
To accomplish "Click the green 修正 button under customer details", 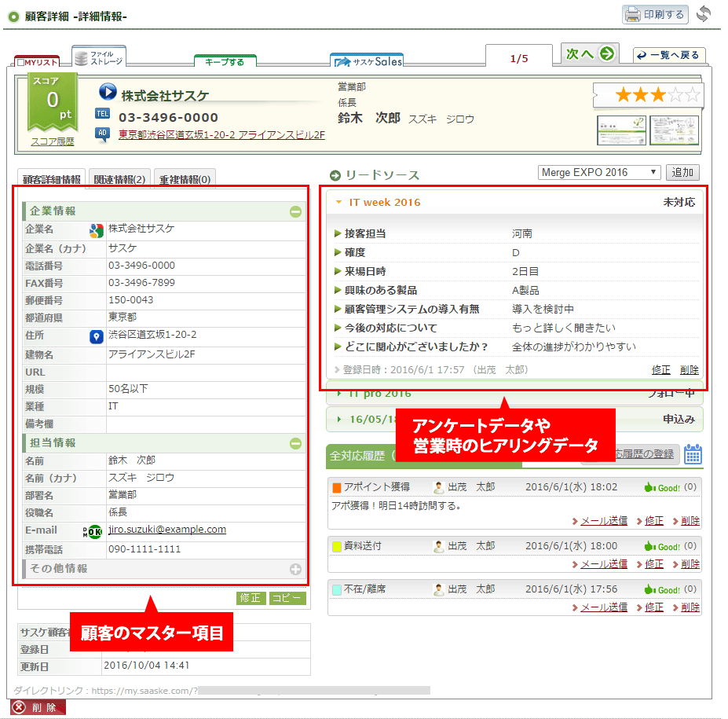I will (x=251, y=598).
